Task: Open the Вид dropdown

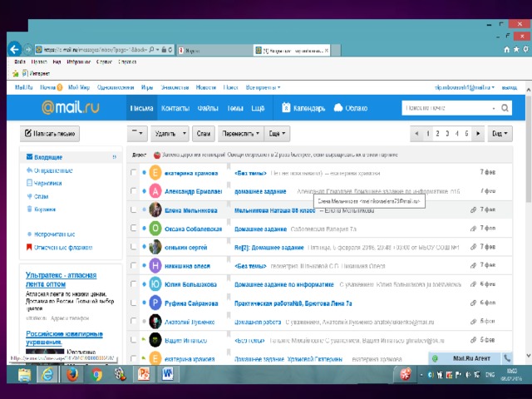Action: click(500, 133)
